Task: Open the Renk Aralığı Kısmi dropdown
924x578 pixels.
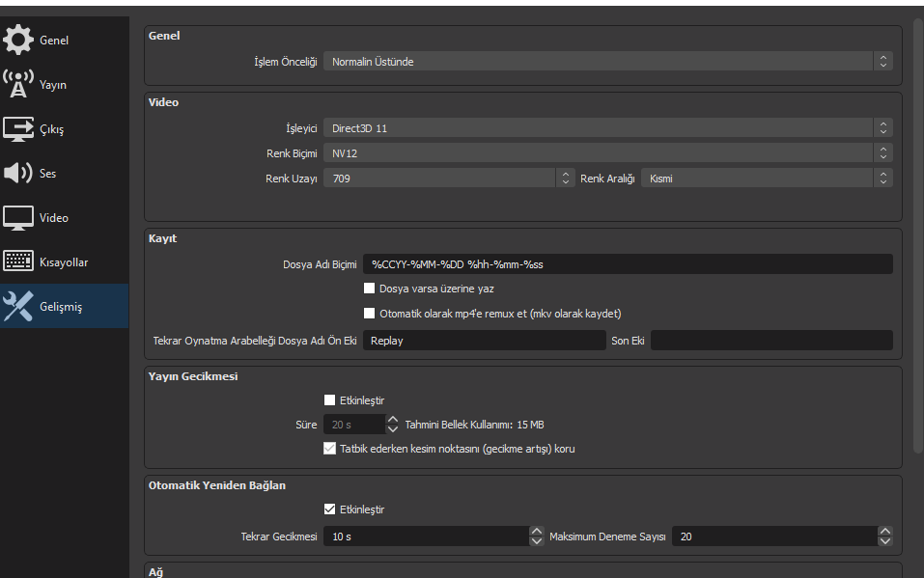Action: tap(767, 179)
